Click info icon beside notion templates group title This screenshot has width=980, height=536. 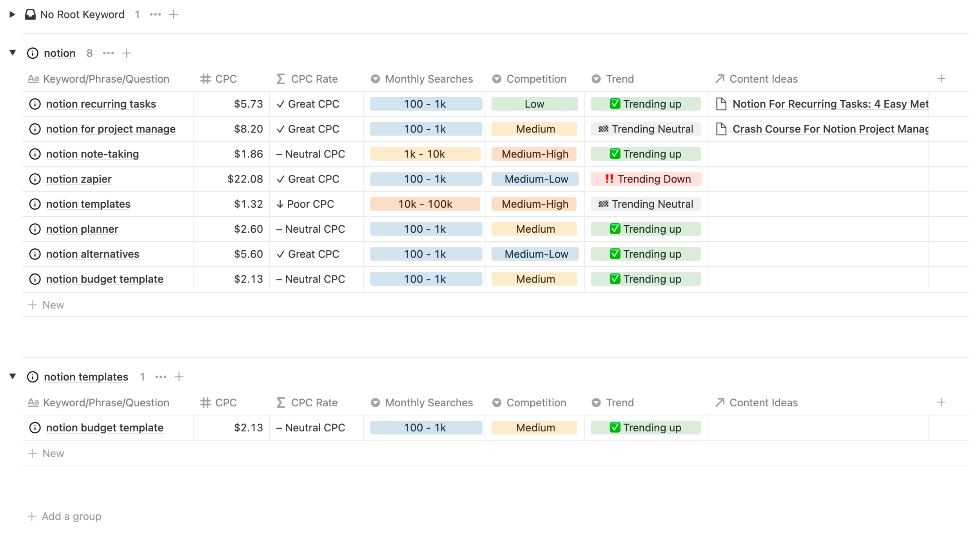coord(33,377)
